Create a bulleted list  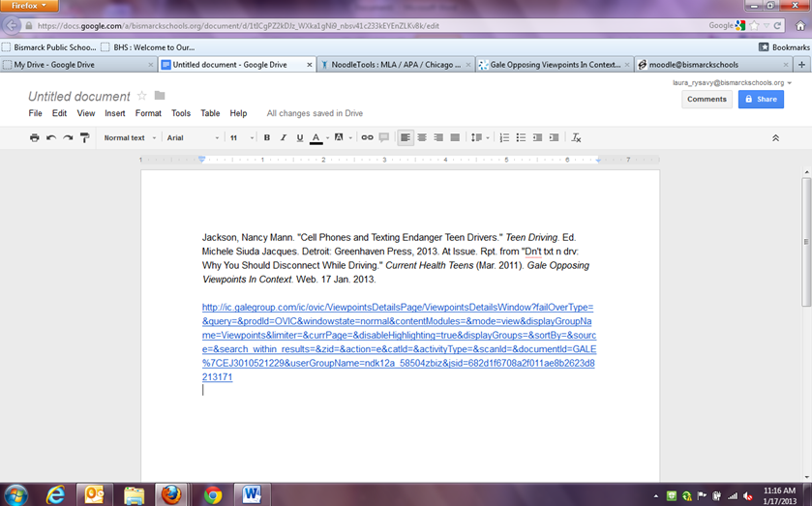(521, 137)
